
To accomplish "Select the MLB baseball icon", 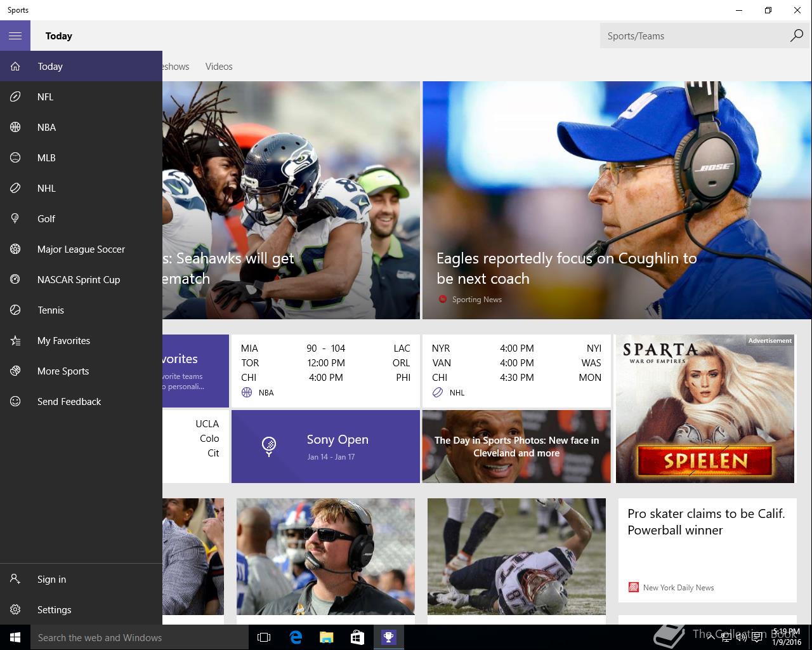I will pos(15,157).
